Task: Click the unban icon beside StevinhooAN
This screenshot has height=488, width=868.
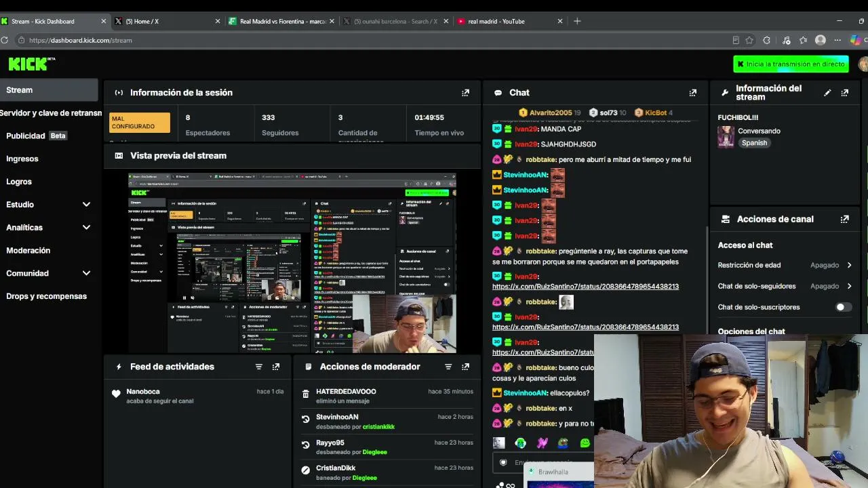Action: click(x=306, y=420)
